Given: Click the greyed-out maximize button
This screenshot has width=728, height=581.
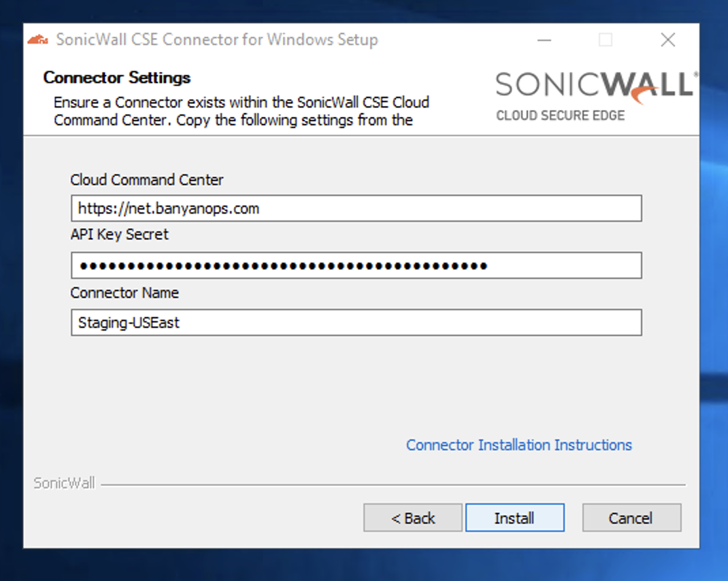Looking at the screenshot, I should pyautogui.click(x=606, y=40).
